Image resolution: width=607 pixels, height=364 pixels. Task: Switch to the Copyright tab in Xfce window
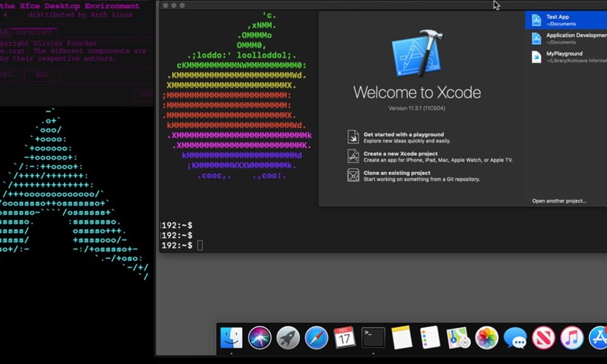[34, 32]
